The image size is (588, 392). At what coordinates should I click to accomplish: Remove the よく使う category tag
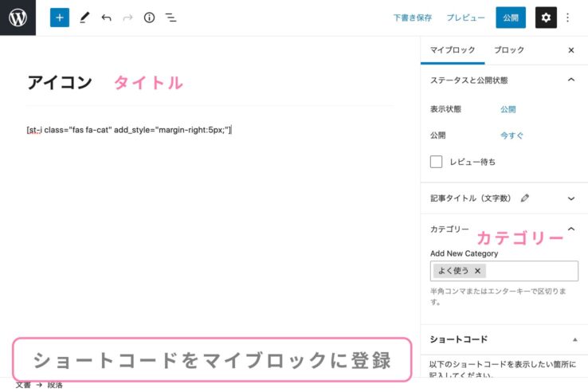click(x=477, y=271)
